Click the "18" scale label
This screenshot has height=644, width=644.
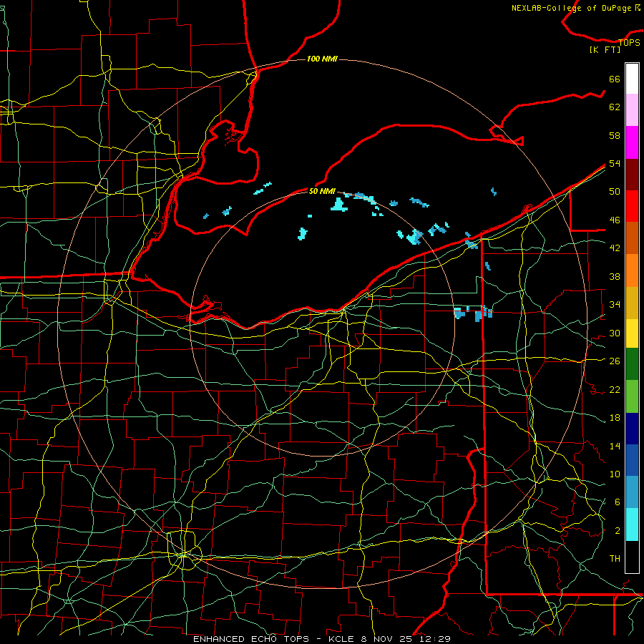(615, 418)
